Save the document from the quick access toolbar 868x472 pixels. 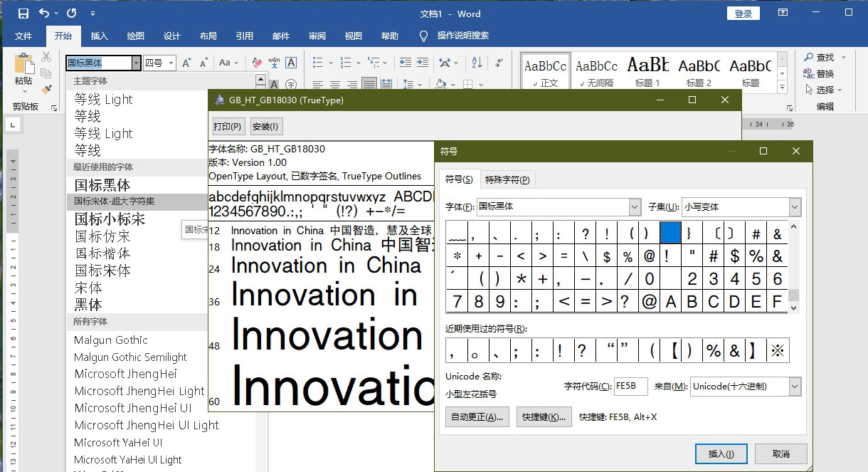point(23,14)
